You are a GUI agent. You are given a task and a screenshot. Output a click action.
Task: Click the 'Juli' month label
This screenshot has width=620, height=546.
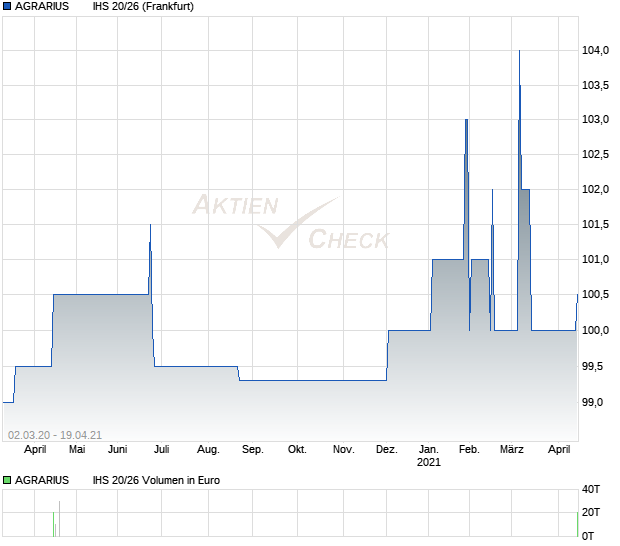(161, 449)
